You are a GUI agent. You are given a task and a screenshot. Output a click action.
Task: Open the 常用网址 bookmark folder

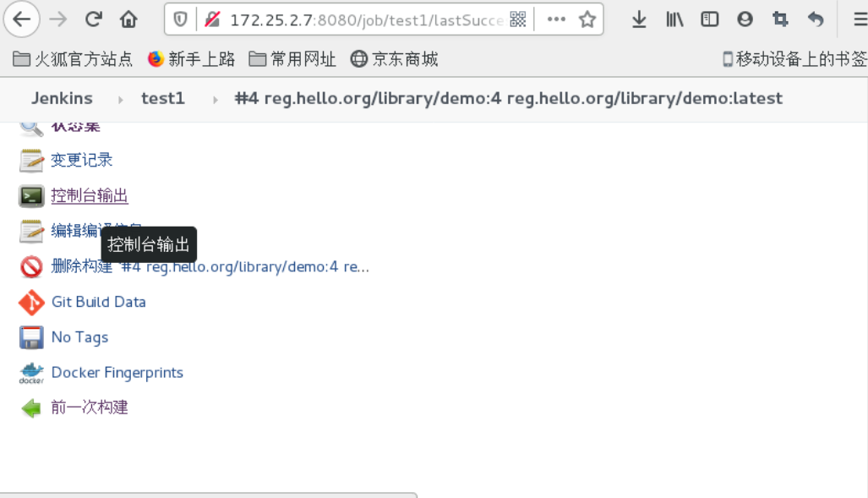coord(292,58)
